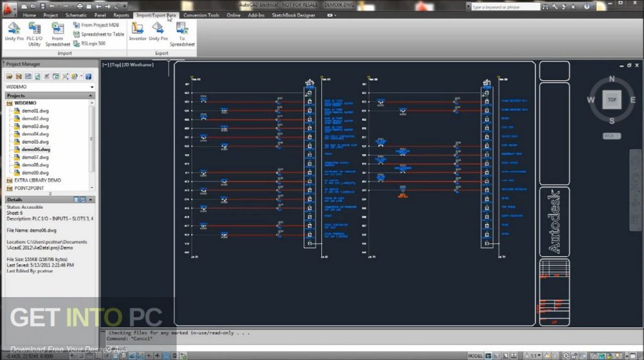Open Project Manager's first toolbar icon
Viewport: 644px width, 360px height.
click(9, 76)
